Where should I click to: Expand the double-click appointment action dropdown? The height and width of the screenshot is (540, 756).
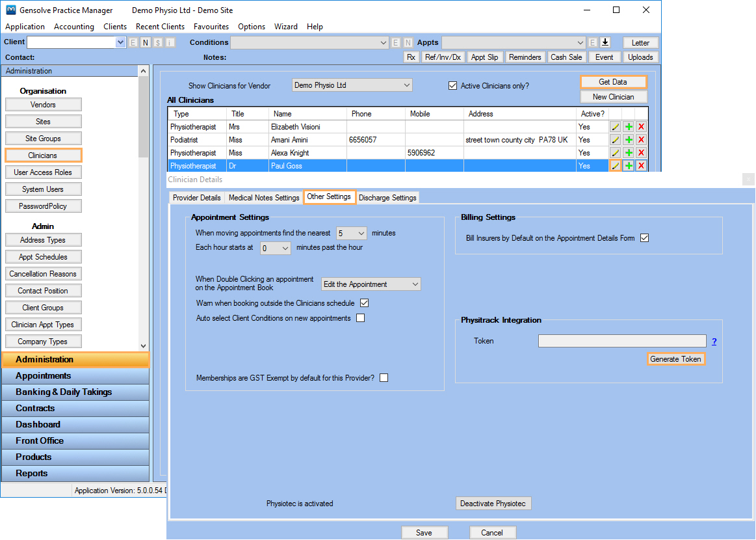[371, 284]
